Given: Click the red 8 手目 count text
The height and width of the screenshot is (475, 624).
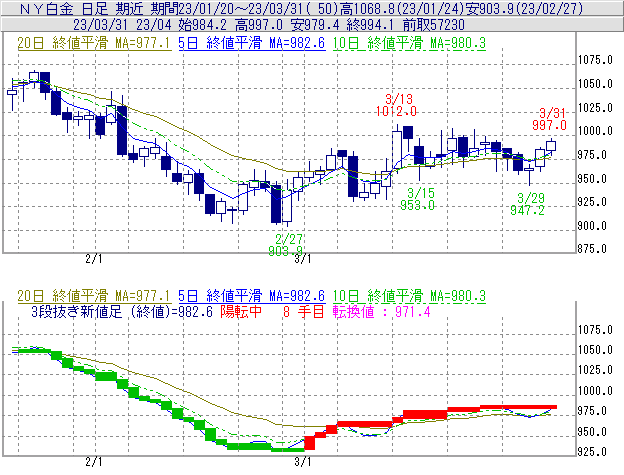Looking at the screenshot, I should tap(303, 311).
